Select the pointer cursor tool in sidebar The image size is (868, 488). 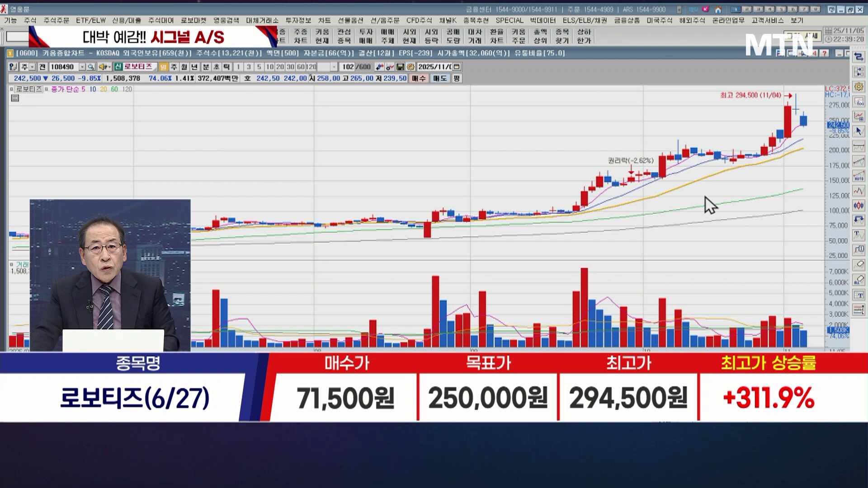(x=859, y=131)
